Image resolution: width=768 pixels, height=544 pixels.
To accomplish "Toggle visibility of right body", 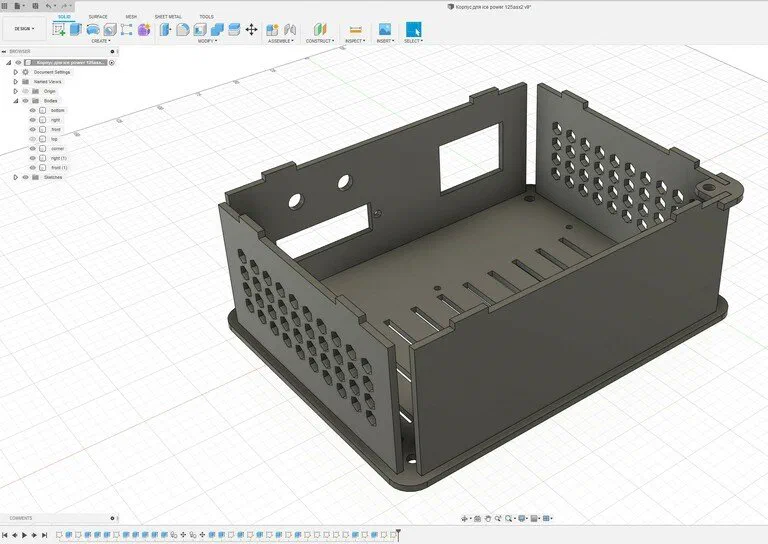I will coord(33,120).
